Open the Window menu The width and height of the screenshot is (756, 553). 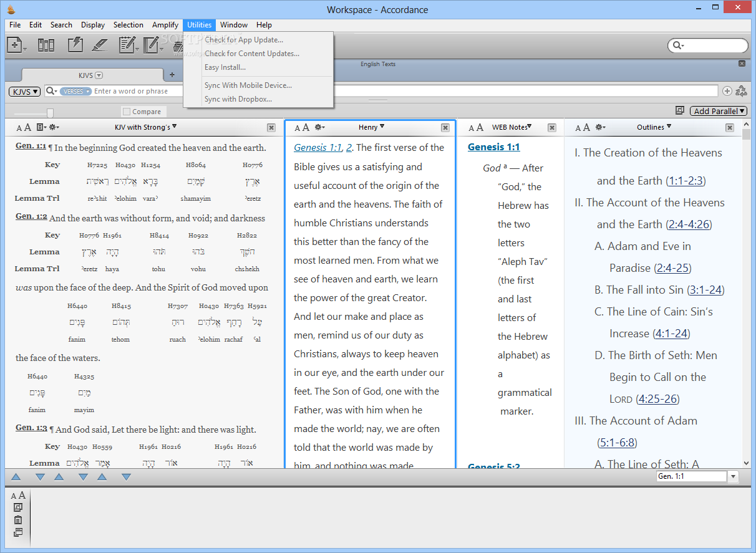coord(234,25)
